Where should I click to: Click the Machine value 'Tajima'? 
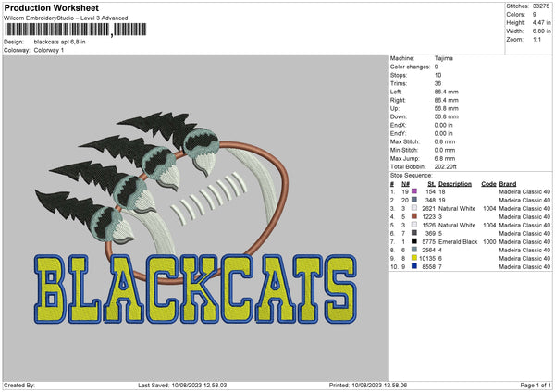click(443, 58)
